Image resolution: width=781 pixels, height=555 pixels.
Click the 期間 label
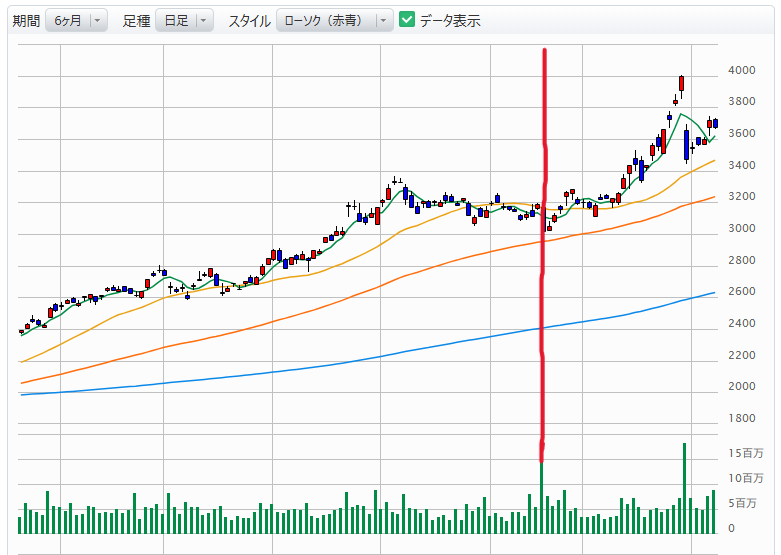26,20
